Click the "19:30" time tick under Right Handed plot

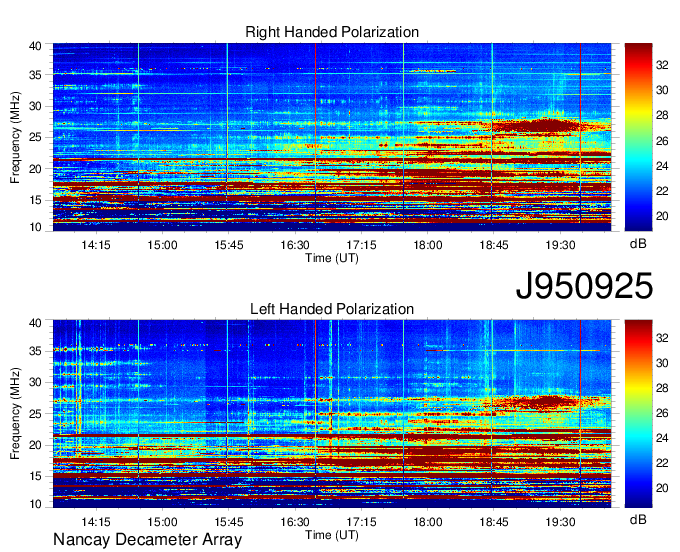pyautogui.click(x=560, y=245)
